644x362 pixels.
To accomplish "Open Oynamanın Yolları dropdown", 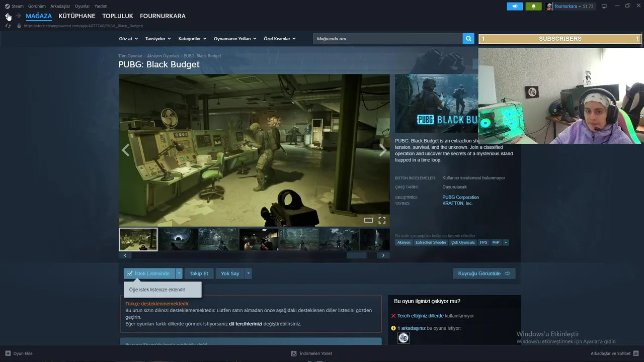I will click(x=235, y=39).
